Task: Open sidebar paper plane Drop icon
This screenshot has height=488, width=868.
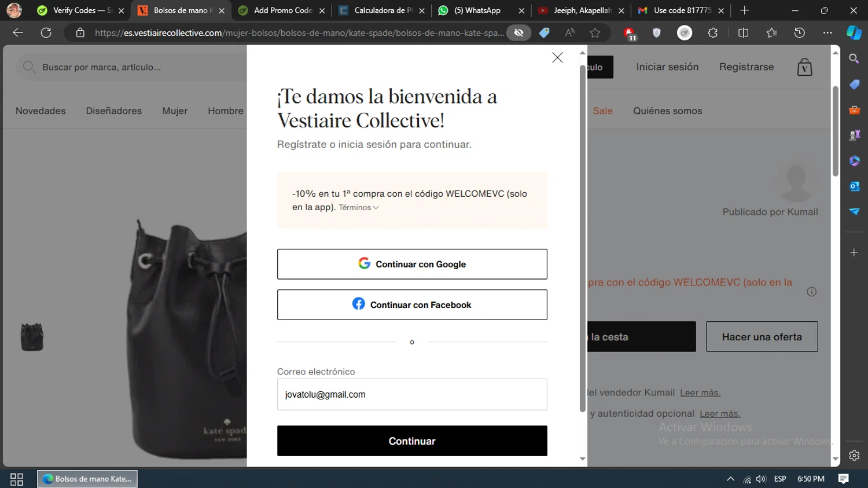Action: tap(854, 212)
